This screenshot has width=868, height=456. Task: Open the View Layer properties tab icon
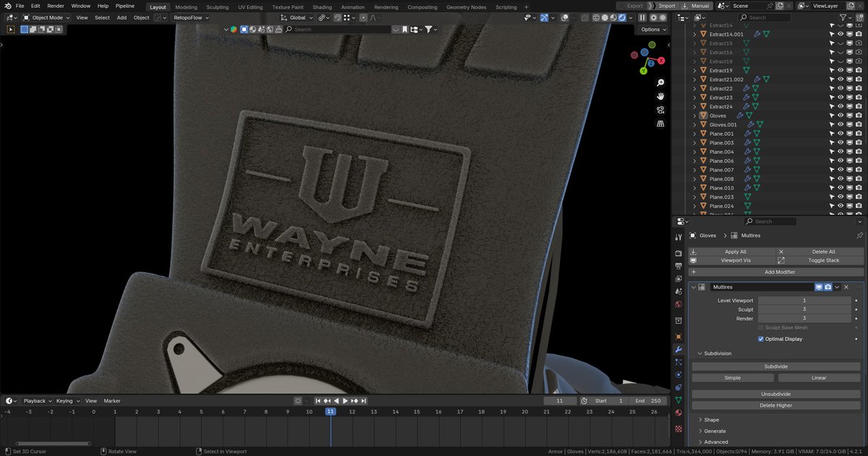click(678, 278)
